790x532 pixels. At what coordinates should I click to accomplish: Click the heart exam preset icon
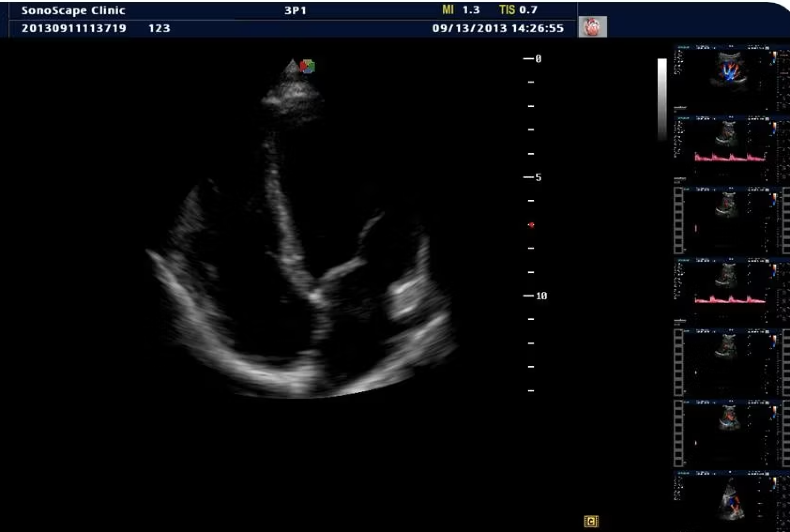(x=593, y=27)
